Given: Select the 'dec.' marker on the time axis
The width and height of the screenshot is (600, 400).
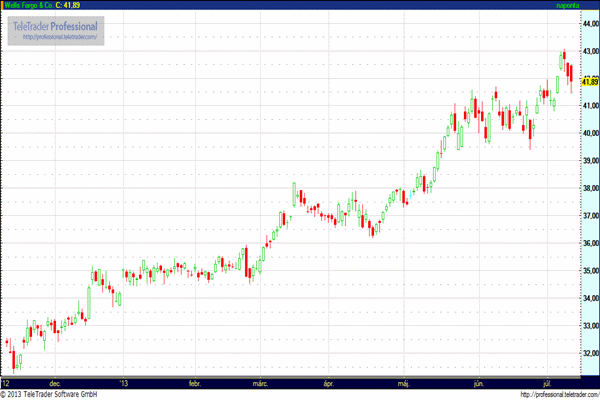Looking at the screenshot, I should [x=54, y=382].
